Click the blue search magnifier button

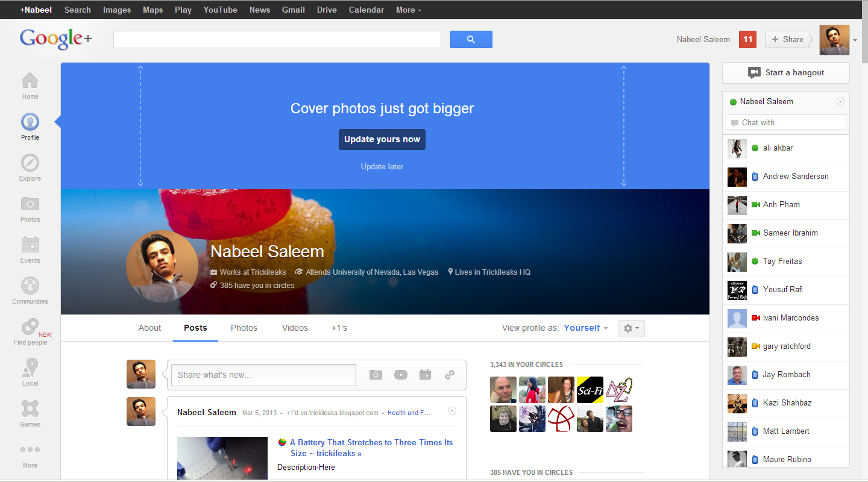pyautogui.click(x=471, y=40)
